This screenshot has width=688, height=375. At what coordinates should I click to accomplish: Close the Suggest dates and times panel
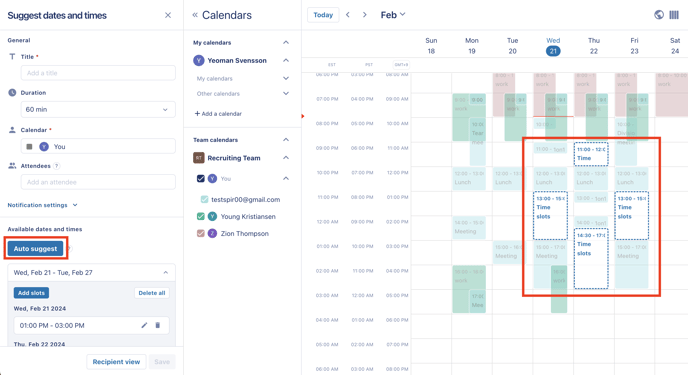point(168,15)
